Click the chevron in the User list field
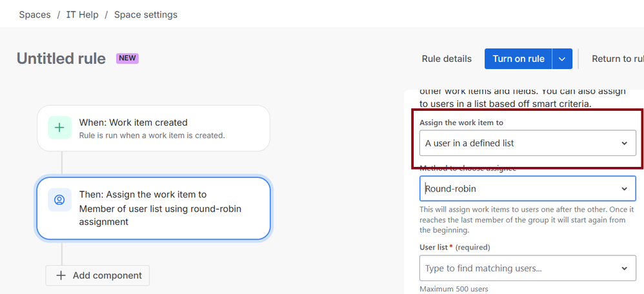Image resolution: width=644 pixels, height=294 pixels. [x=624, y=268]
